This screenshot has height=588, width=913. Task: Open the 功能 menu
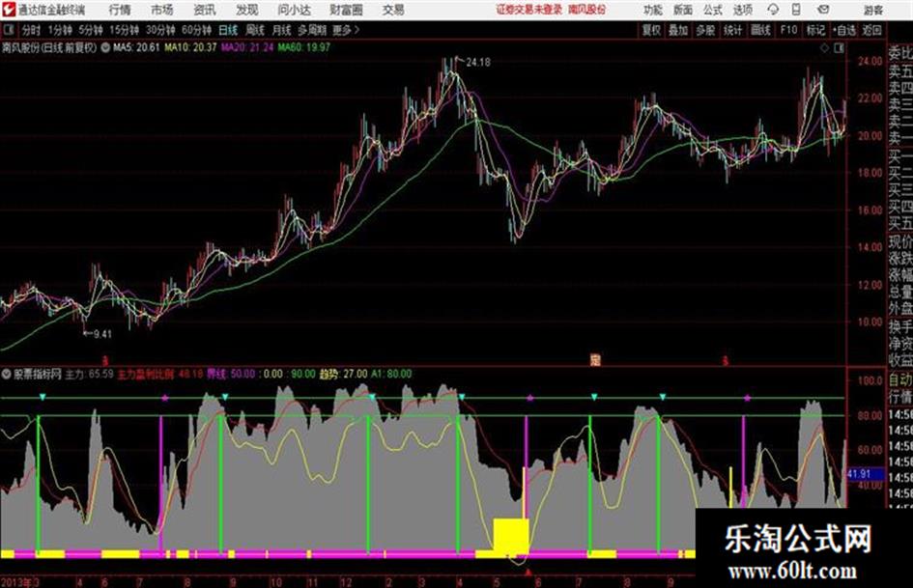coord(653,10)
